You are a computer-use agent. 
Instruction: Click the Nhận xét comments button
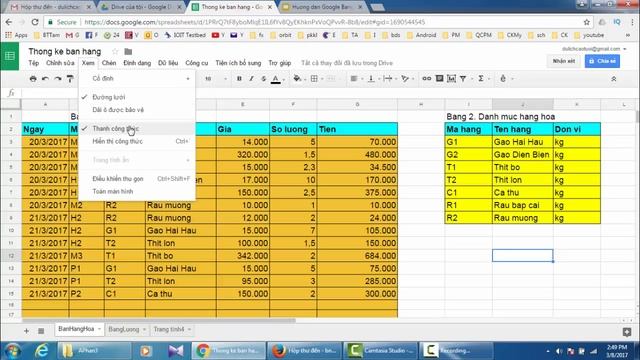click(564, 61)
